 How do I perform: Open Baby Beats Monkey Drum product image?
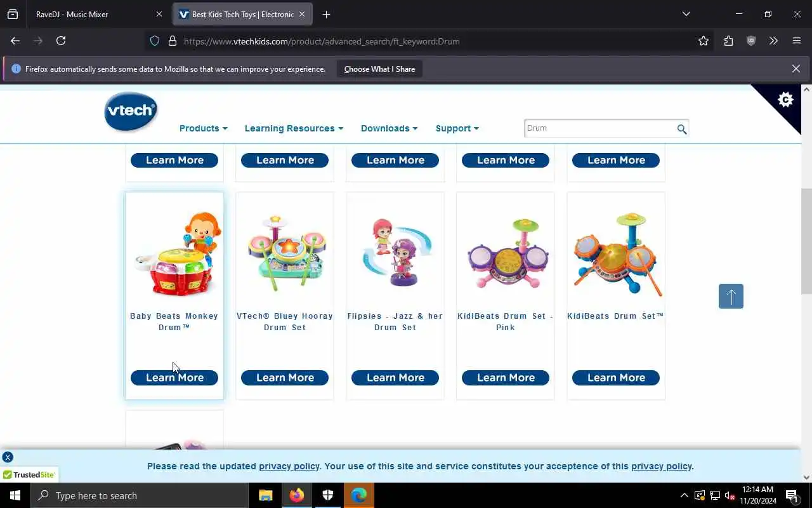pos(178,254)
